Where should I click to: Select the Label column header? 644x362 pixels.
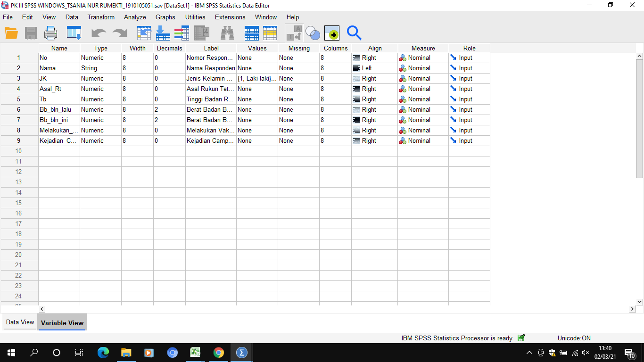click(x=211, y=48)
